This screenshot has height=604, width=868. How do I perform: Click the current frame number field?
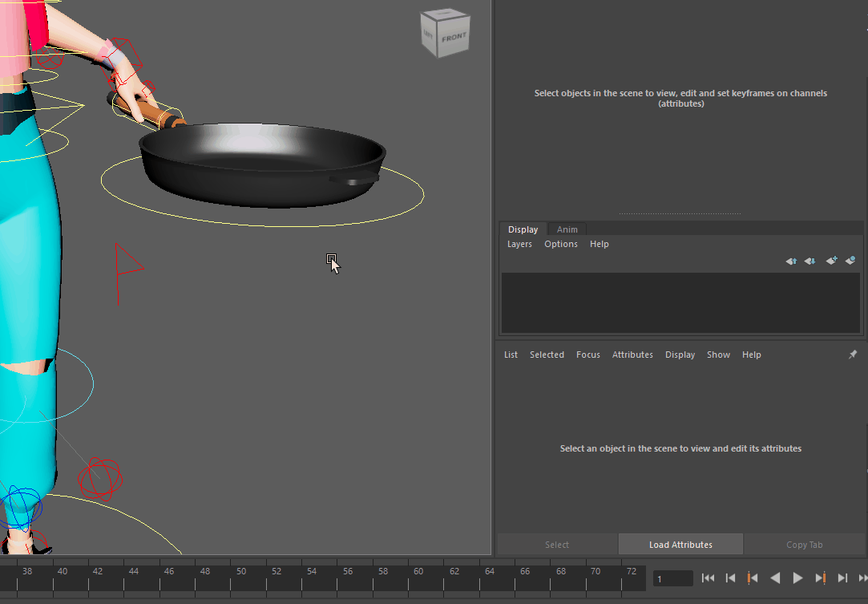[672, 578]
